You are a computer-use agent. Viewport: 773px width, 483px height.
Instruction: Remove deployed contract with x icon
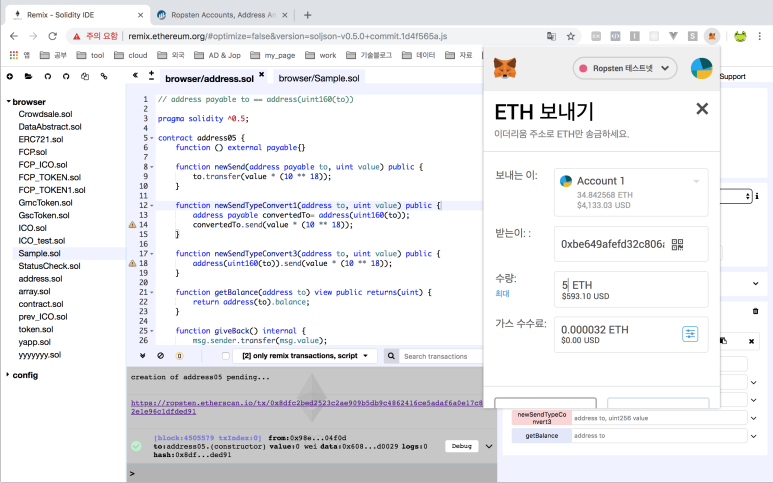click(x=751, y=341)
